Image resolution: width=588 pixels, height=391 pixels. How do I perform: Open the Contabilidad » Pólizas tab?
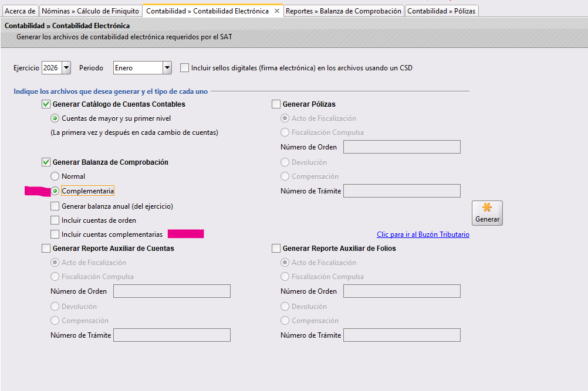coord(441,11)
